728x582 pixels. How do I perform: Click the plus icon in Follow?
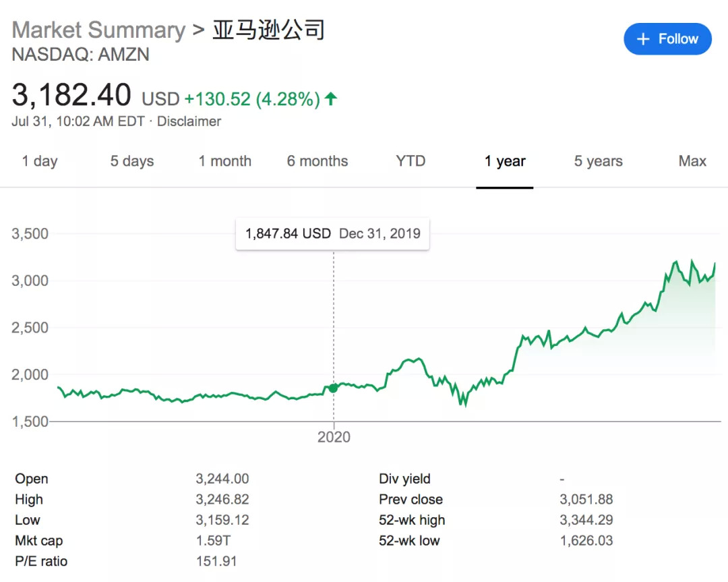pos(643,39)
